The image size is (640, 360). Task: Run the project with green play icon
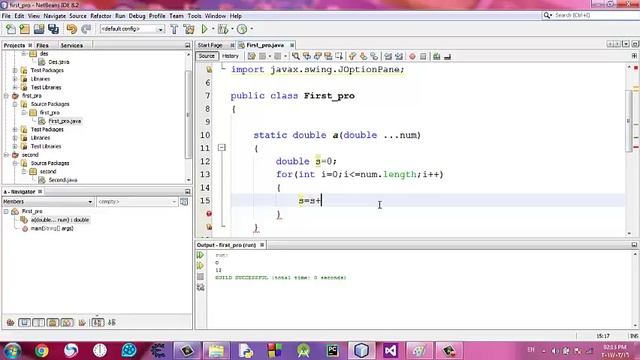204,29
